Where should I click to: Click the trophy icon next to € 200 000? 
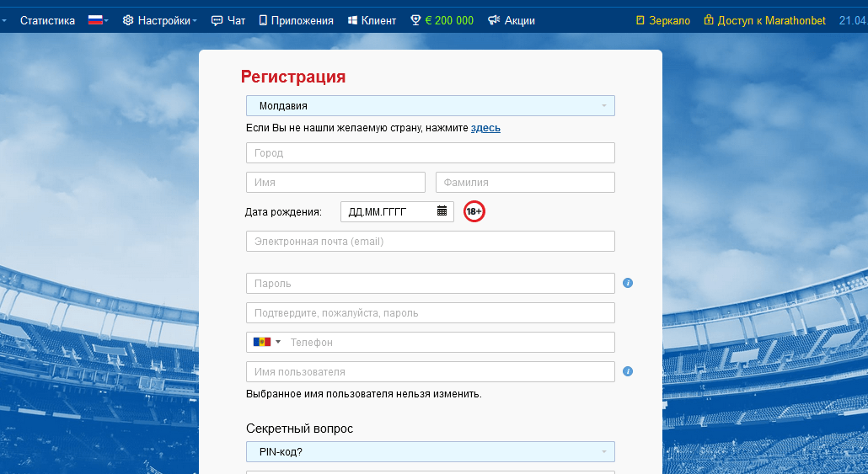[x=415, y=20]
